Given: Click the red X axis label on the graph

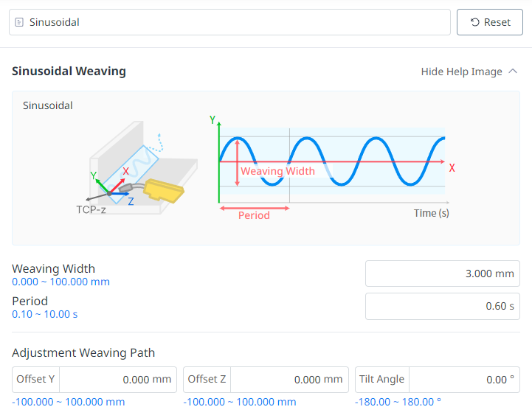Looking at the screenshot, I should [452, 168].
